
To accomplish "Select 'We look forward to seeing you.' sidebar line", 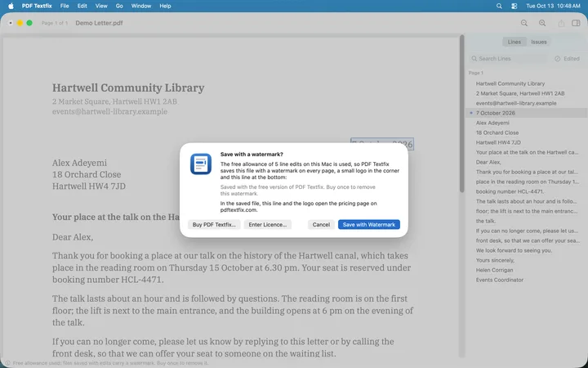I will point(527,250).
